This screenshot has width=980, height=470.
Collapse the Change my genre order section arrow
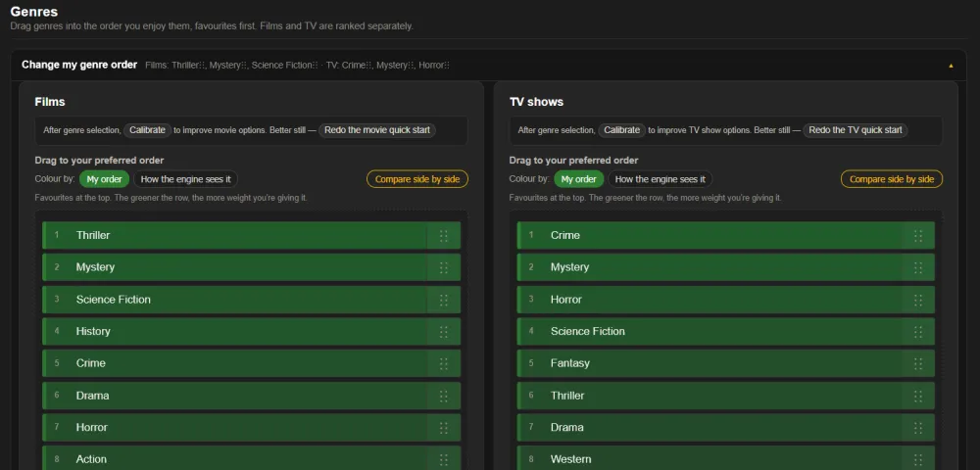coord(951,65)
